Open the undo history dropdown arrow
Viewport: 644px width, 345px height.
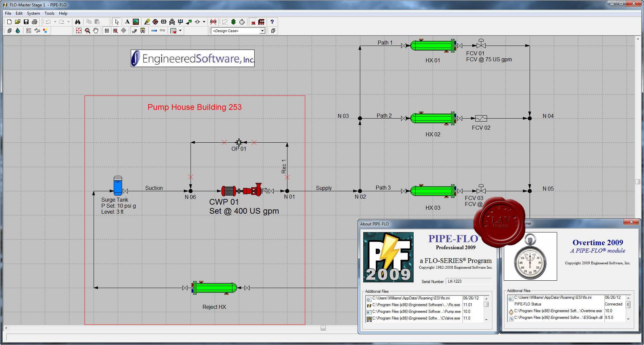(55, 22)
